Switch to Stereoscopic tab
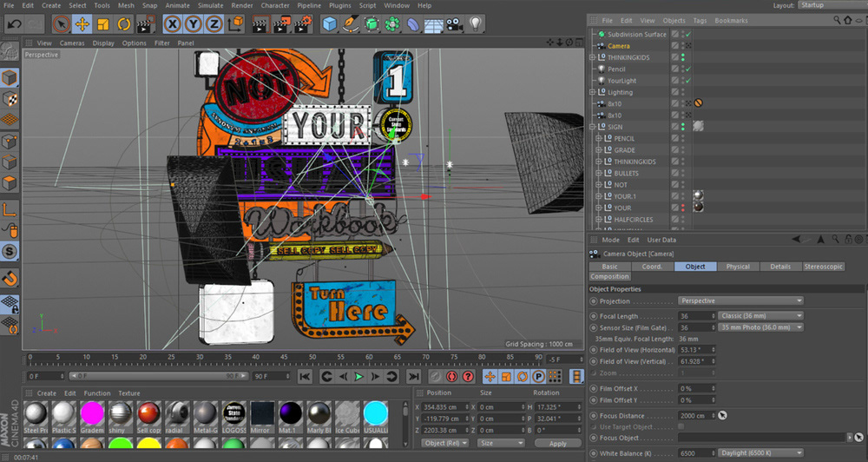This screenshot has height=462, width=868. tap(823, 267)
